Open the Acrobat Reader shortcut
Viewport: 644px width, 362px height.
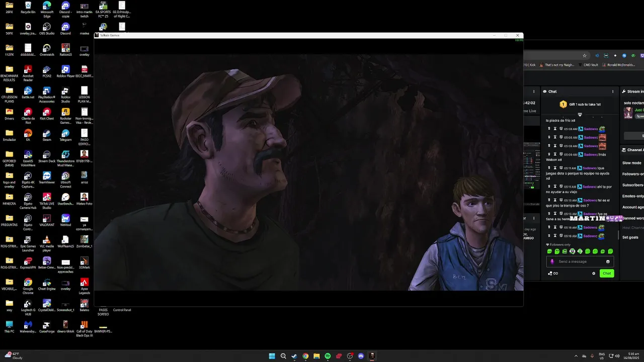click(x=28, y=73)
